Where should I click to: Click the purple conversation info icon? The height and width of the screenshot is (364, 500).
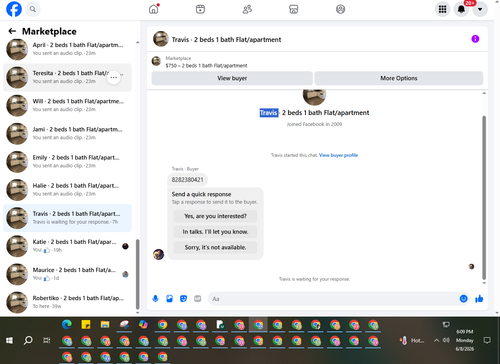(x=475, y=39)
